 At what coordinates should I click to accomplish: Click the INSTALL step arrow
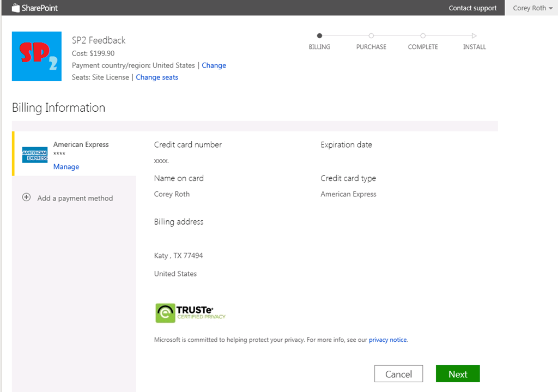point(474,35)
